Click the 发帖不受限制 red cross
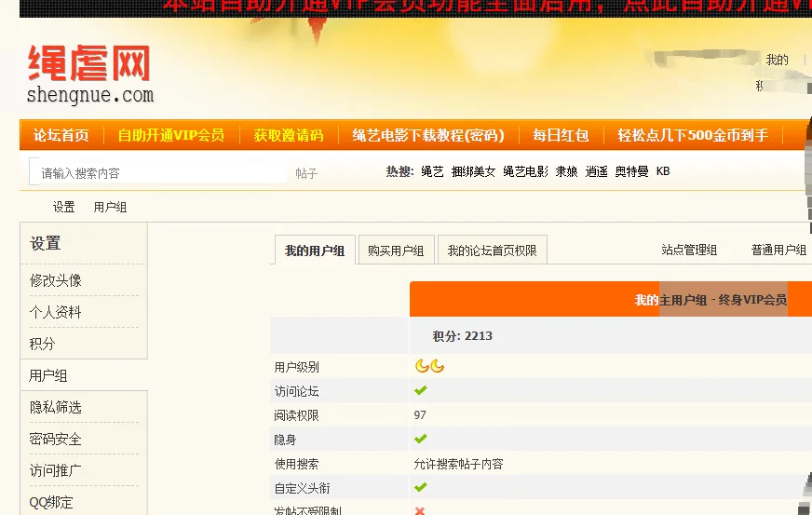The image size is (812, 515). tap(420, 511)
